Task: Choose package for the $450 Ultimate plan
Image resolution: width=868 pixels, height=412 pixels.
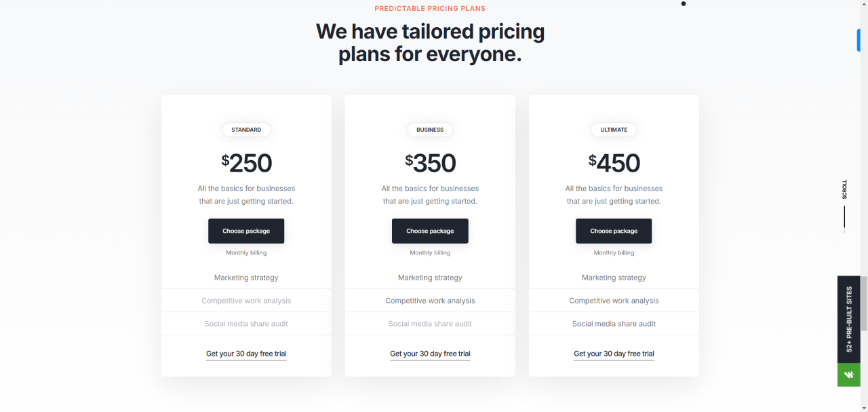Action: tap(614, 231)
